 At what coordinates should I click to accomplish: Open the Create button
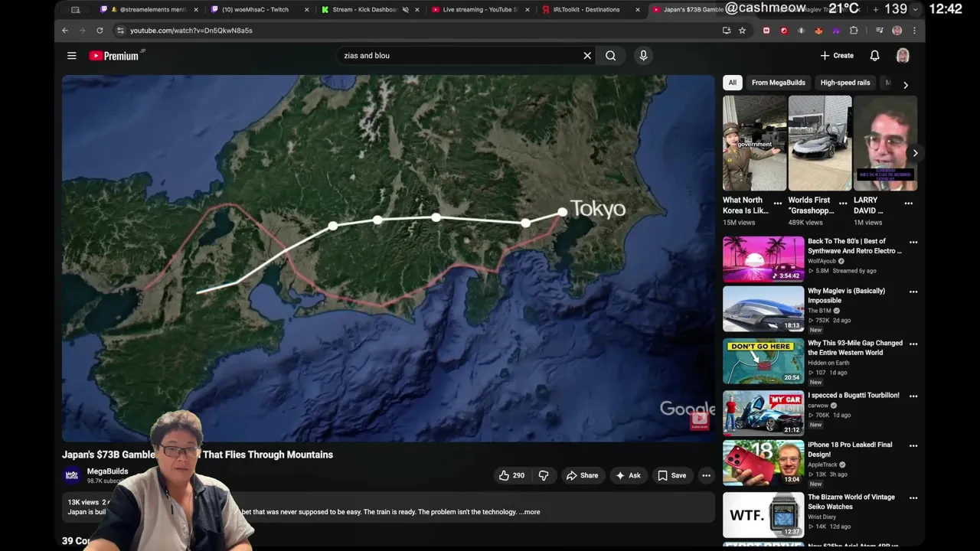(837, 55)
